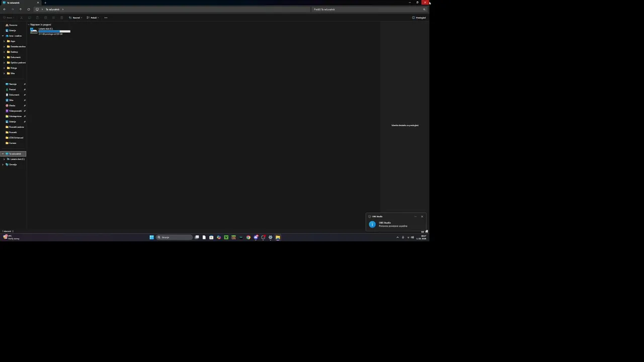The height and width of the screenshot is (362, 644).
Task: Click Ta računalnik in address bar breadcrumb
Action: pyautogui.click(x=52, y=9)
